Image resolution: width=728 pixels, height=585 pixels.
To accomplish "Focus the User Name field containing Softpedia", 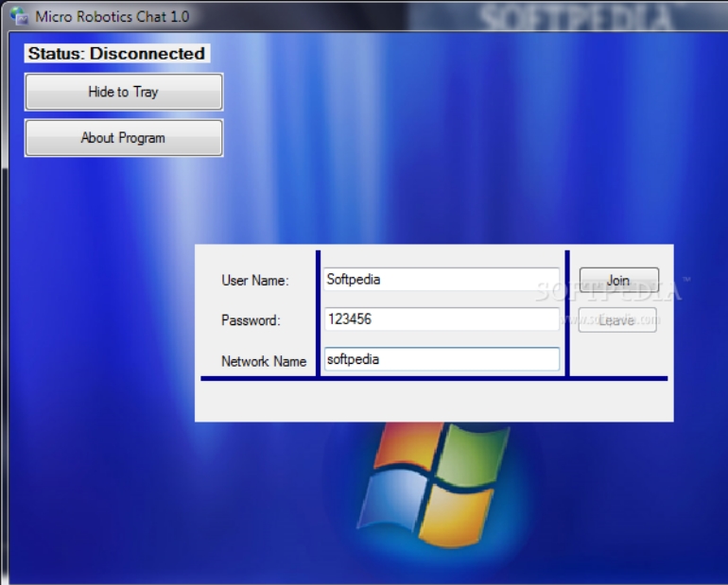I will pos(441,280).
